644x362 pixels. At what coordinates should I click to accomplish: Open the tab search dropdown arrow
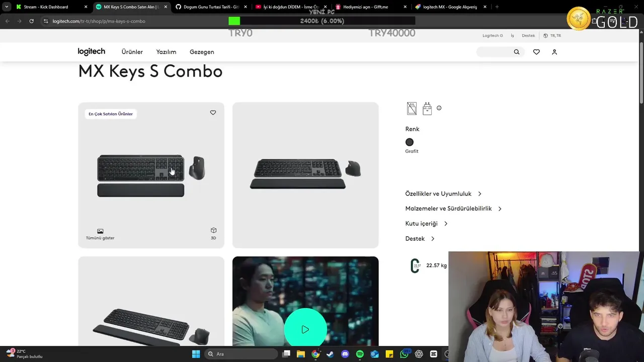[x=6, y=7]
